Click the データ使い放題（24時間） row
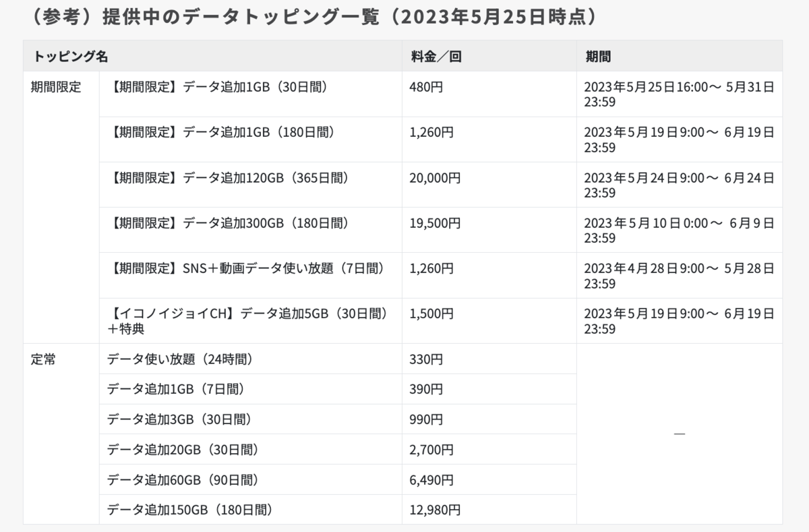The image size is (809, 532). 180,359
